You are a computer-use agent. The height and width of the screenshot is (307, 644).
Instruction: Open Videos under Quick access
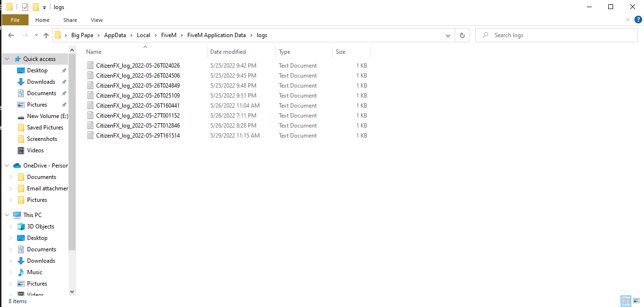[x=35, y=150]
